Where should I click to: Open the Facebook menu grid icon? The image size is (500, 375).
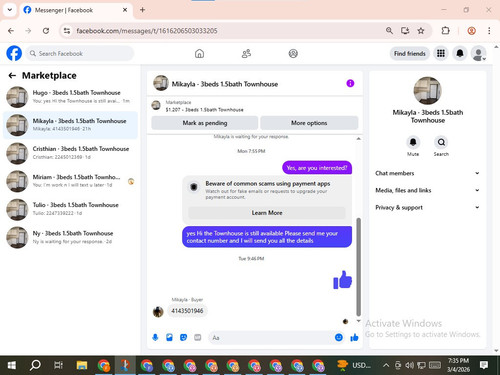tap(441, 53)
